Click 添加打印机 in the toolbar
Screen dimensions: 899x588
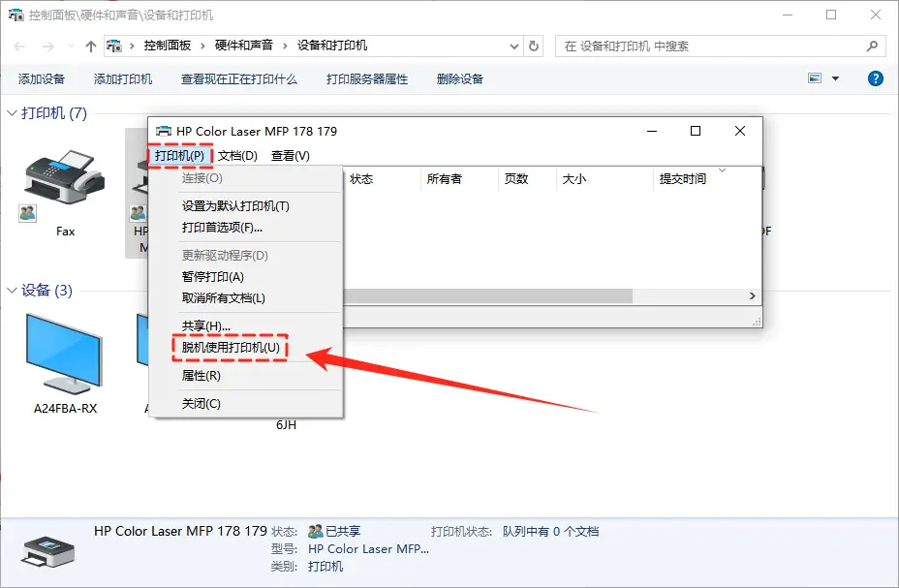(x=120, y=78)
